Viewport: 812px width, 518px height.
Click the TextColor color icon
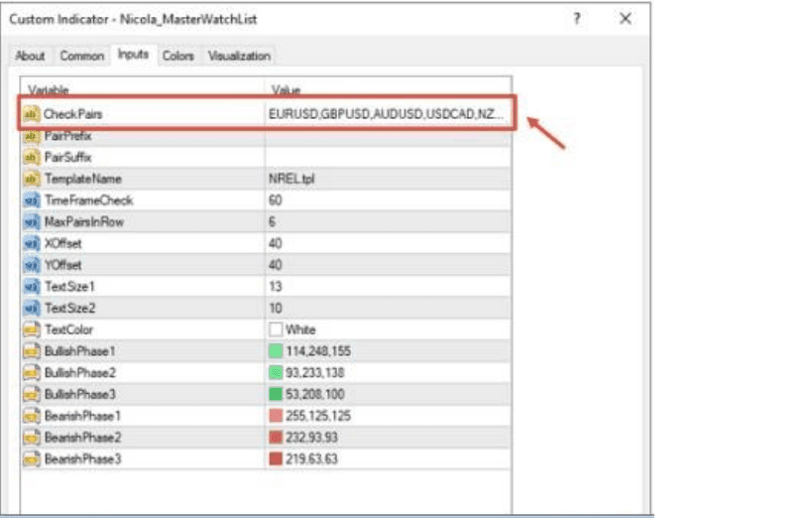(x=31, y=328)
